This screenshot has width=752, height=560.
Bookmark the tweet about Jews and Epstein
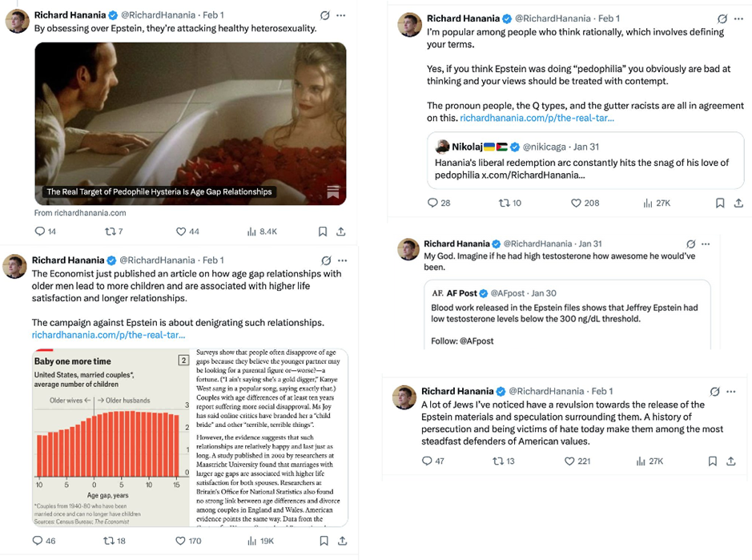(x=713, y=461)
